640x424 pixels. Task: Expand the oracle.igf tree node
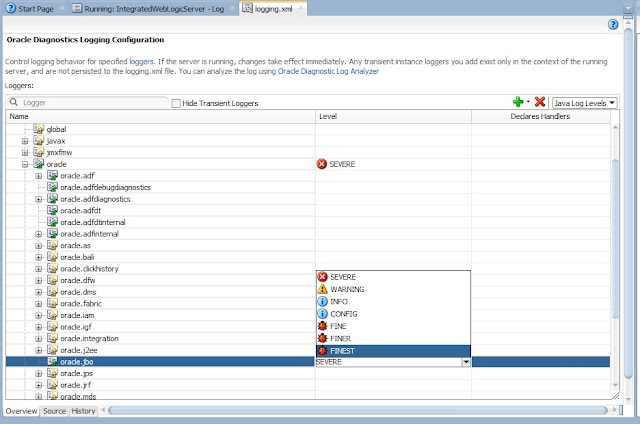click(39, 327)
